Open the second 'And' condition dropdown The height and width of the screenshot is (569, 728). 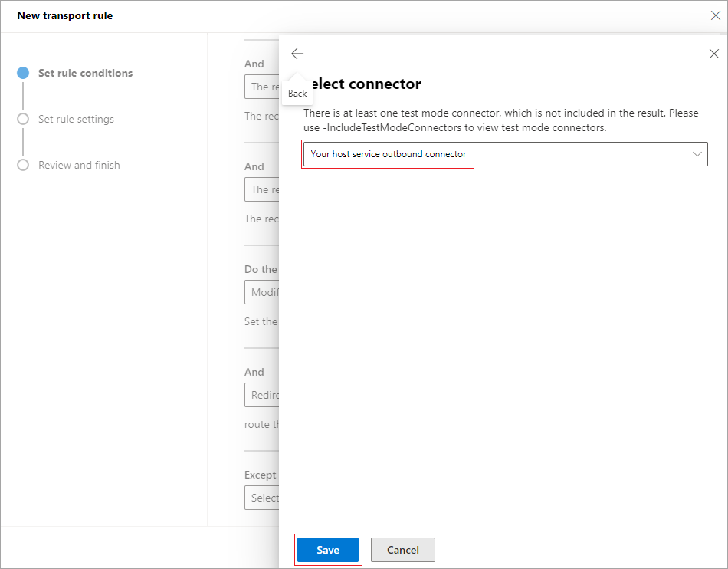(x=261, y=189)
